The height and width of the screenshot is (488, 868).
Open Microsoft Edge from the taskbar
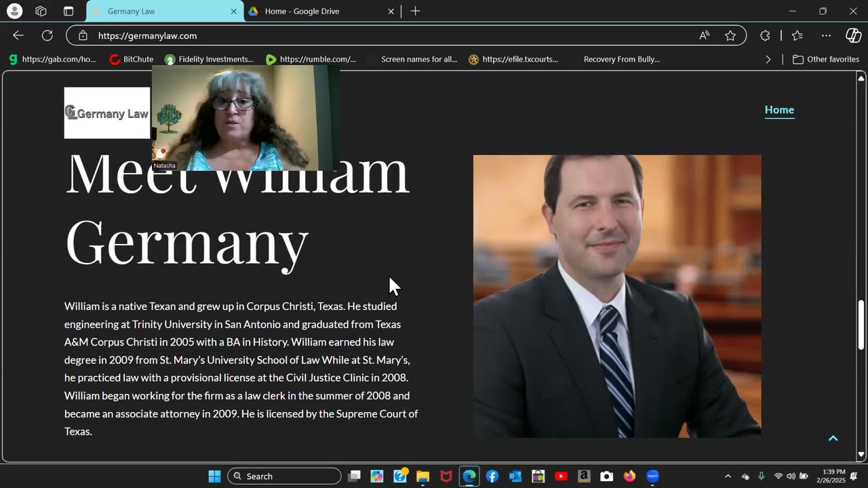point(469,476)
